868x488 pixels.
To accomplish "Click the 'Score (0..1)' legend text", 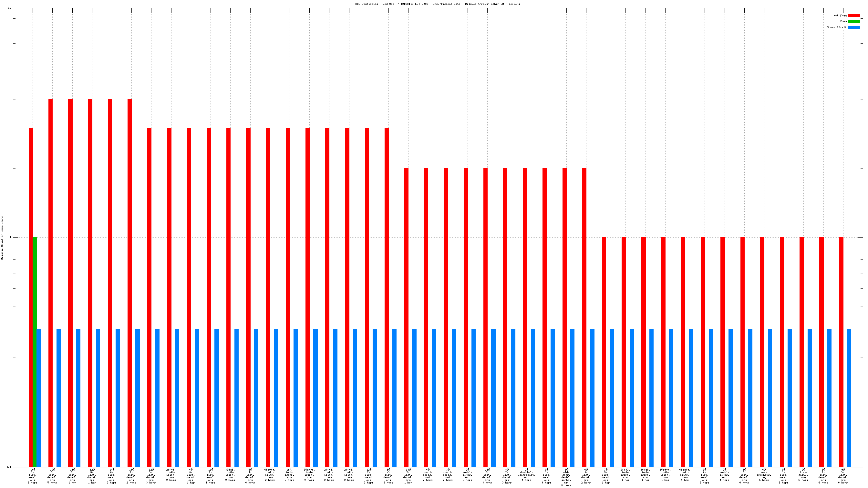I will click(836, 27).
